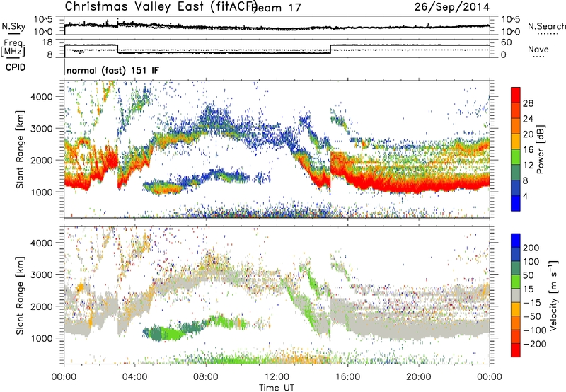Click the '-15' tick on the velocity scale
The width and height of the screenshot is (566, 392).
[x=532, y=303]
